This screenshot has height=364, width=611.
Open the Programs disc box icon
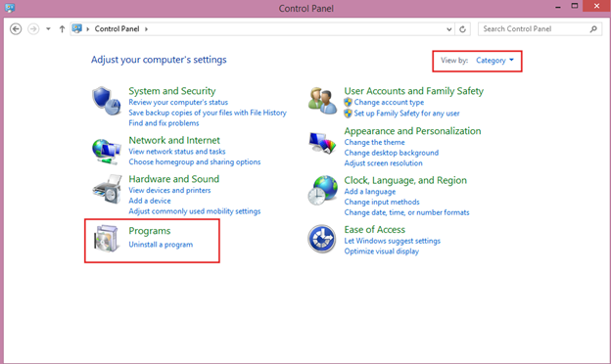pyautogui.click(x=106, y=238)
